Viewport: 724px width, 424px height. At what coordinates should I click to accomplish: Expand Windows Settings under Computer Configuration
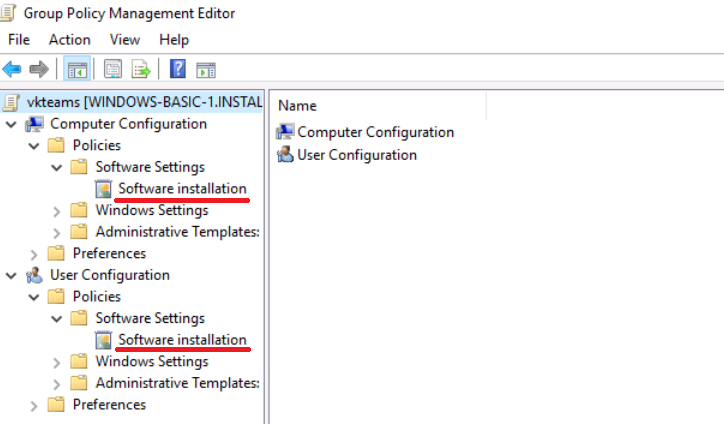[57, 211]
